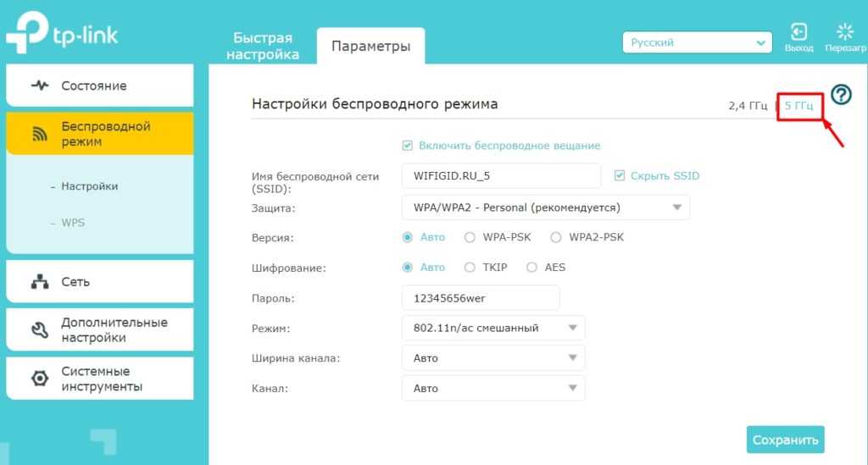Switch to the 2,4 ГГц band
Viewport: 868px width, 465px height.
(748, 106)
